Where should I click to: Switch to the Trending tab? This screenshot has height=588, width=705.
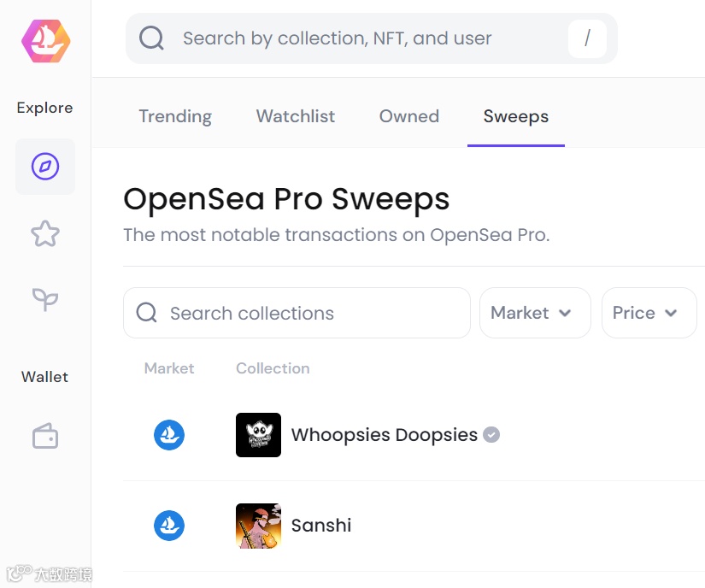(x=175, y=116)
